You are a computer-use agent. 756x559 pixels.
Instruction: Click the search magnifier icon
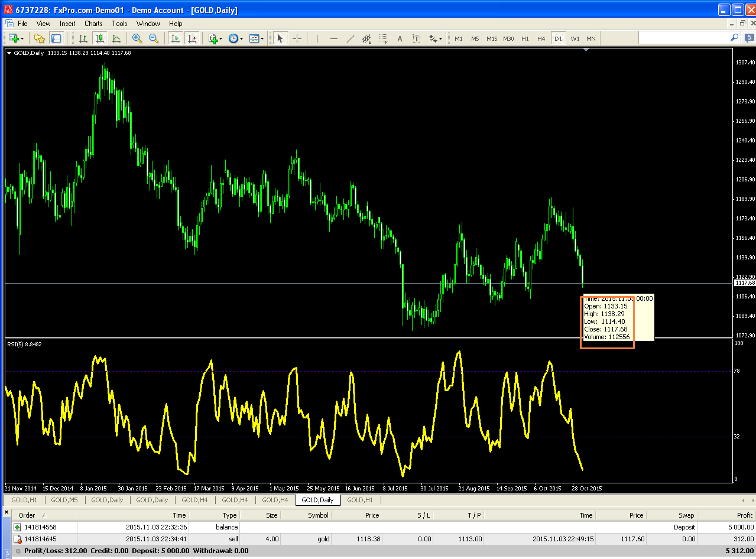pyautogui.click(x=735, y=37)
